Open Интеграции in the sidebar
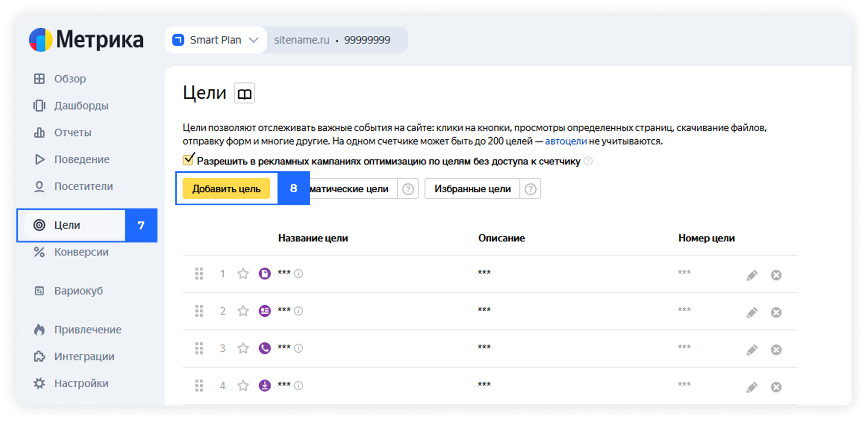The image size is (868, 422). 74,356
